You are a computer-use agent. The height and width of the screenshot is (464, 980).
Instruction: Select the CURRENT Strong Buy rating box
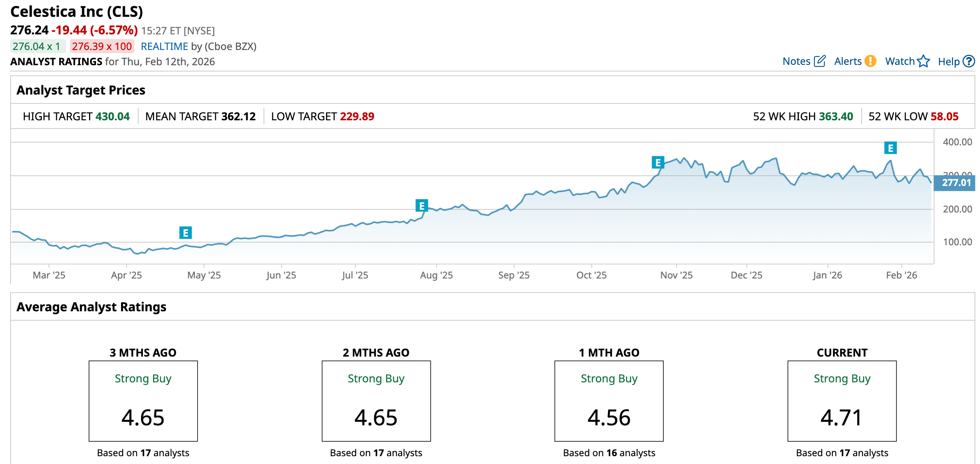tap(842, 401)
